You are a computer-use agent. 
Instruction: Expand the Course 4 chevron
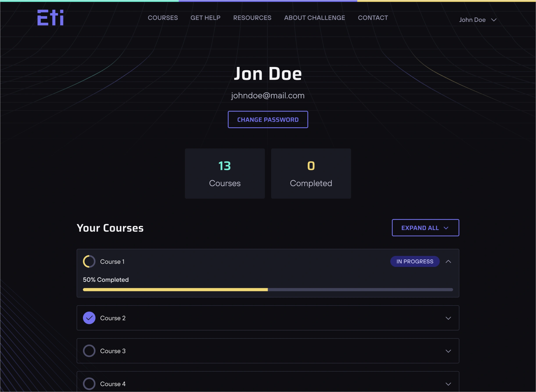click(448, 384)
